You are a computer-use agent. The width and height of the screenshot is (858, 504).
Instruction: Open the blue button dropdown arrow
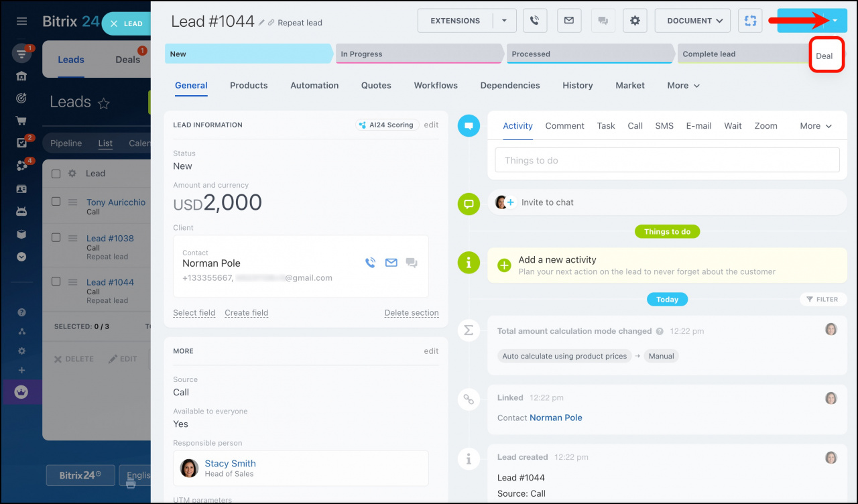pos(835,21)
